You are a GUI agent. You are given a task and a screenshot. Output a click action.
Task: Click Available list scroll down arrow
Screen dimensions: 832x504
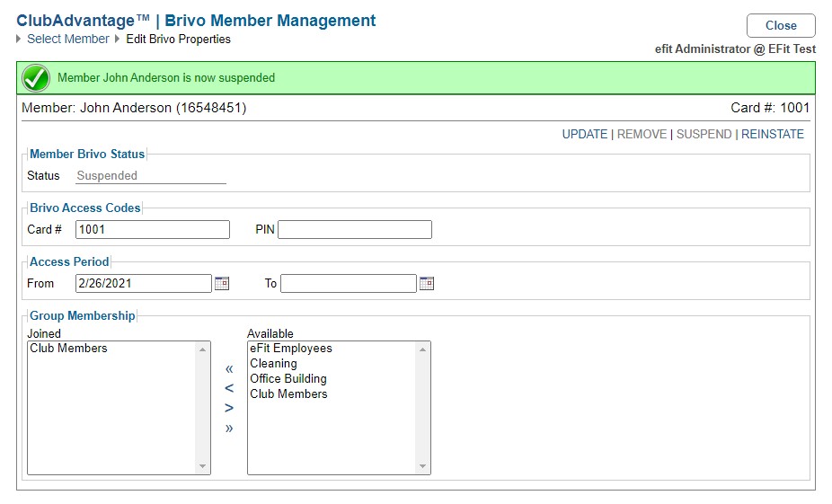coord(423,466)
